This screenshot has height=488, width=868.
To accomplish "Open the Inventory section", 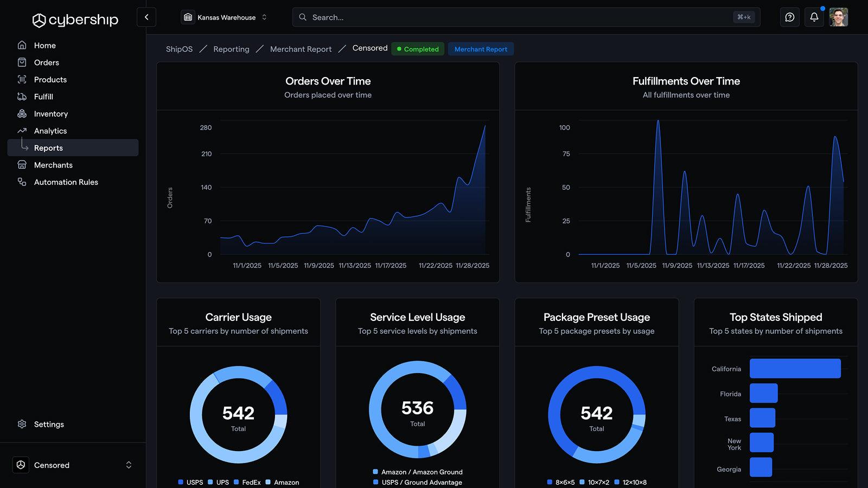I will pos(51,114).
